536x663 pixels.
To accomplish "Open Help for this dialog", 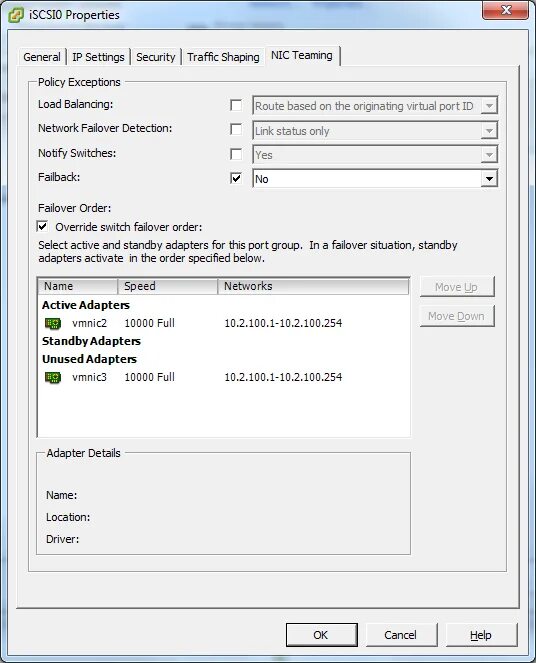I will (481, 635).
